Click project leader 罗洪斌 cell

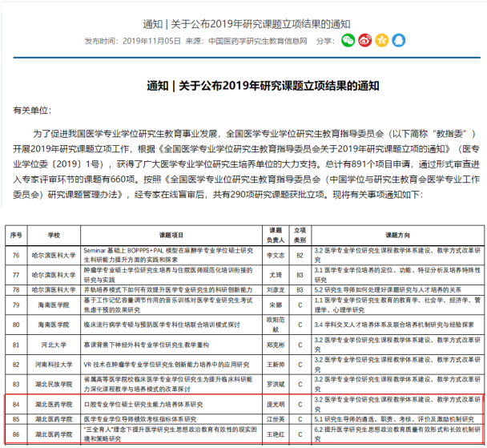tap(276, 385)
